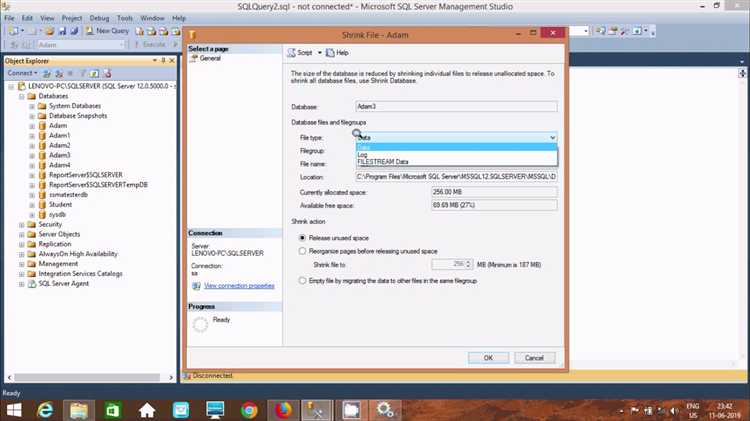Click the Help button in Shrink File dialog
Image resolution: width=750 pixels, height=421 pixels.
click(337, 53)
